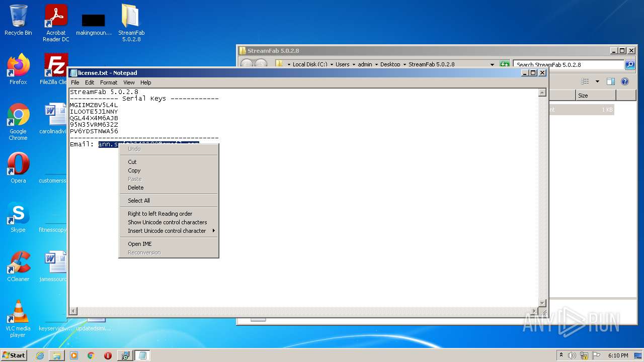The width and height of the screenshot is (644, 362).
Task: Expand the arrow before Desktop in address bar
Action: tap(376, 64)
